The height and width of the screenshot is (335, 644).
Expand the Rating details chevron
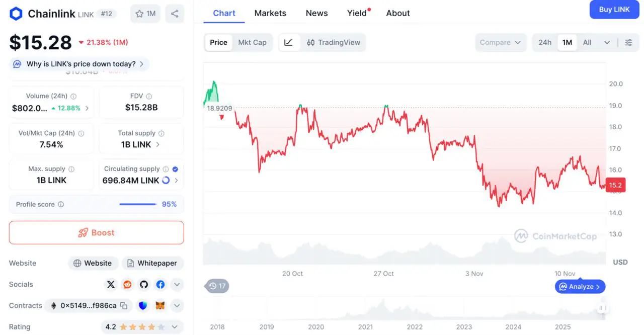(x=175, y=327)
